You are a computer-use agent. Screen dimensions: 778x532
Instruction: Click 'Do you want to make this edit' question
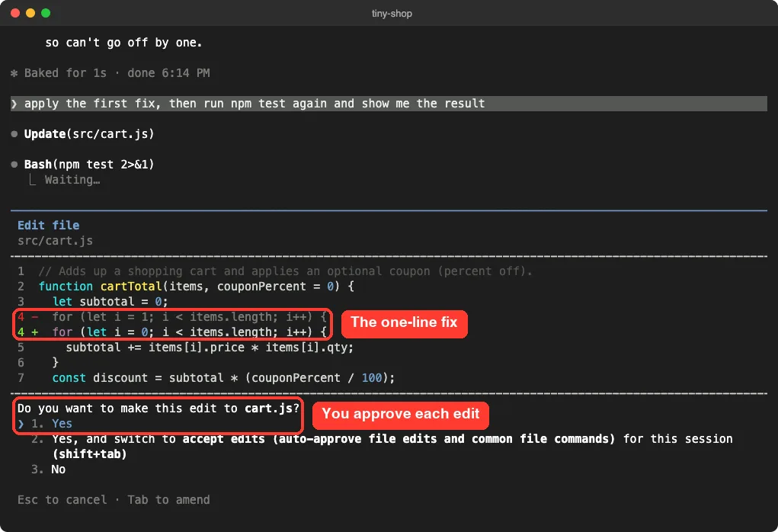(x=158, y=408)
